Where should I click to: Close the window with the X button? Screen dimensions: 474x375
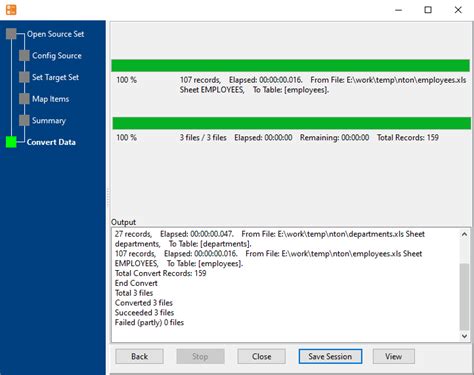pos(458,10)
